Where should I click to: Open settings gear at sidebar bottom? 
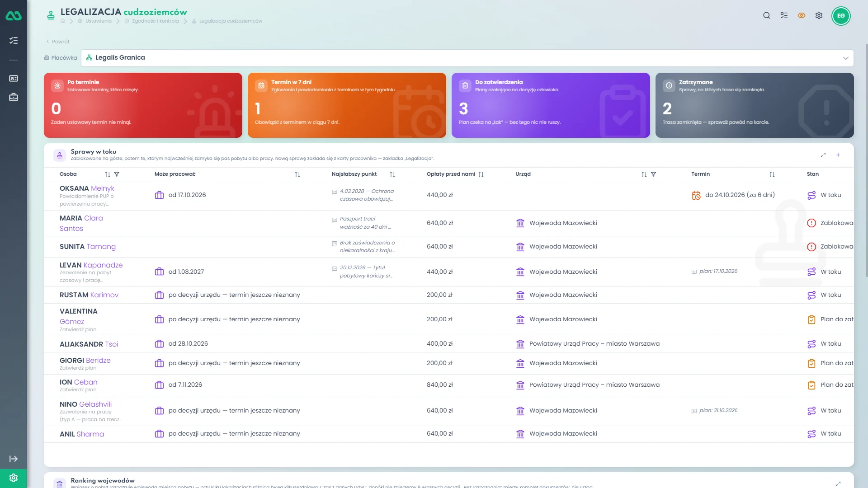[x=14, y=478]
